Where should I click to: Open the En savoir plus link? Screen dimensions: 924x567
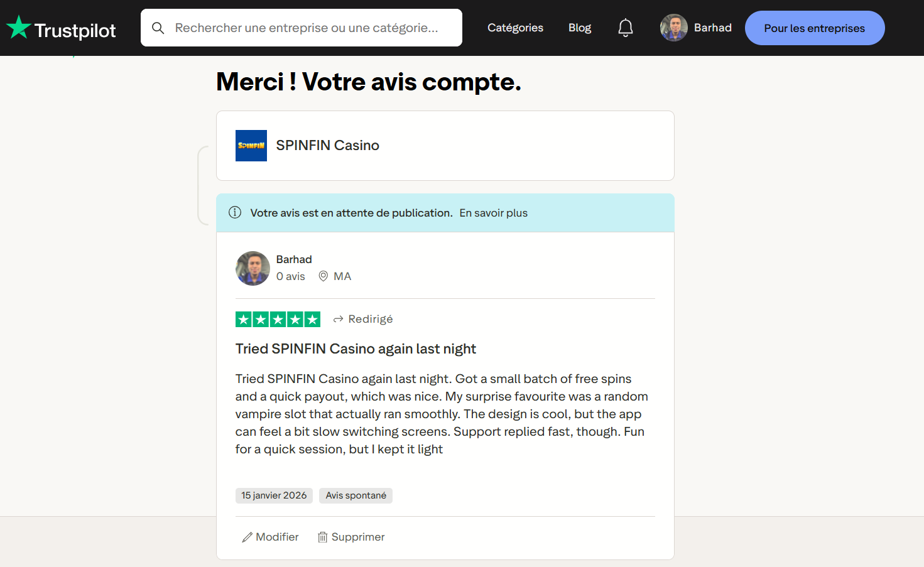[x=493, y=213]
